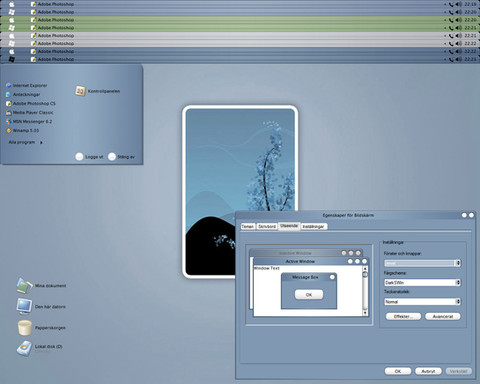Open Internet Explorer from the start menu

pyautogui.click(x=27, y=86)
